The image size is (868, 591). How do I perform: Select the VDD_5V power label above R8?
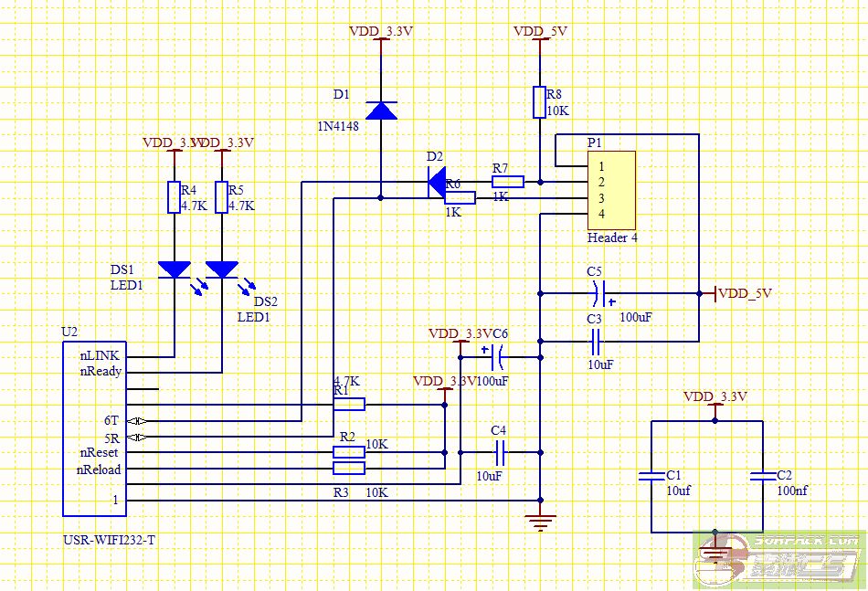pyautogui.click(x=540, y=31)
